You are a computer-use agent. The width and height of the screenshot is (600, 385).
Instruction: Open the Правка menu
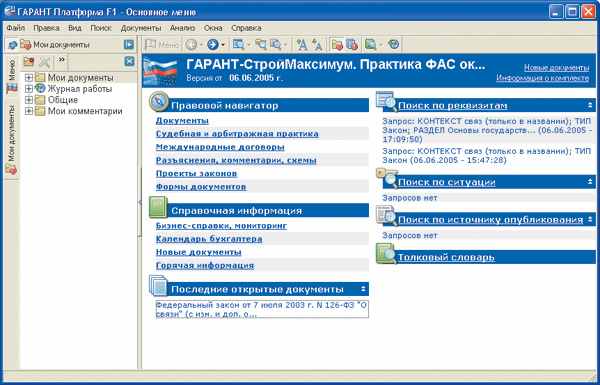tap(46, 28)
